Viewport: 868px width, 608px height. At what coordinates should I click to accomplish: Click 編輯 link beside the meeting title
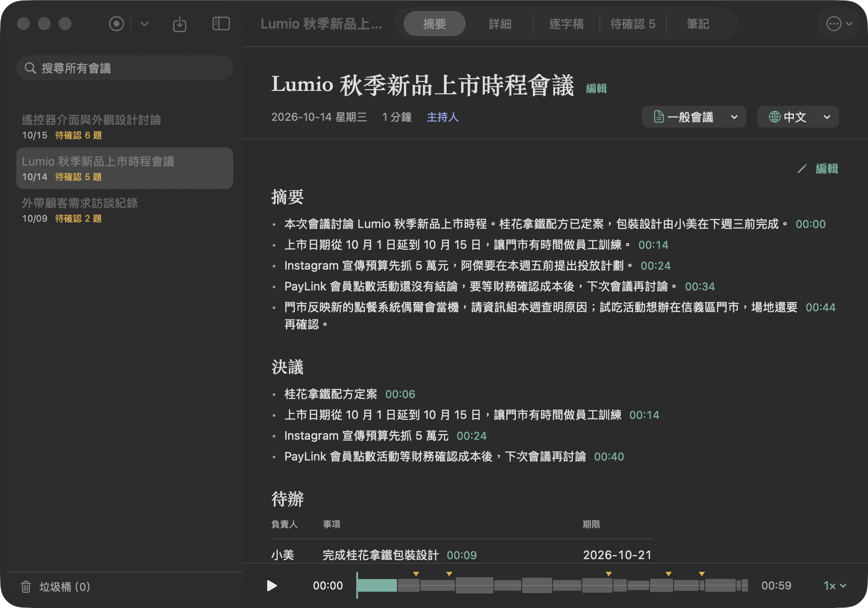point(596,88)
